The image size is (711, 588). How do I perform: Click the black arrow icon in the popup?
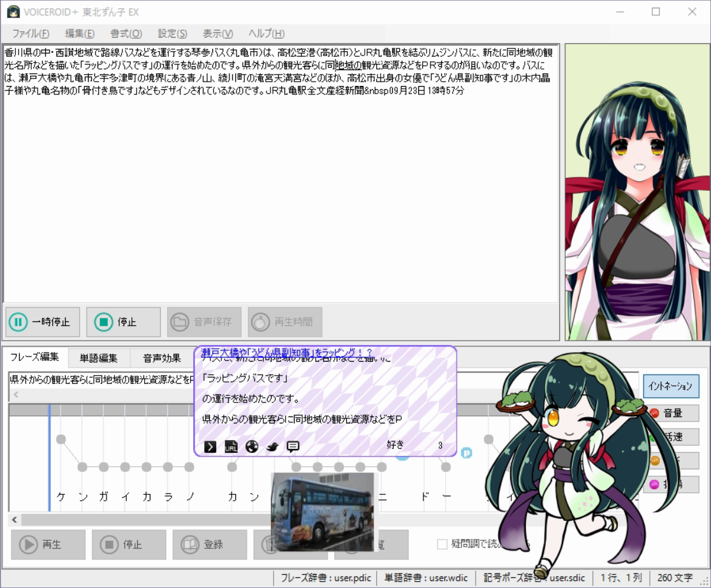[210, 446]
